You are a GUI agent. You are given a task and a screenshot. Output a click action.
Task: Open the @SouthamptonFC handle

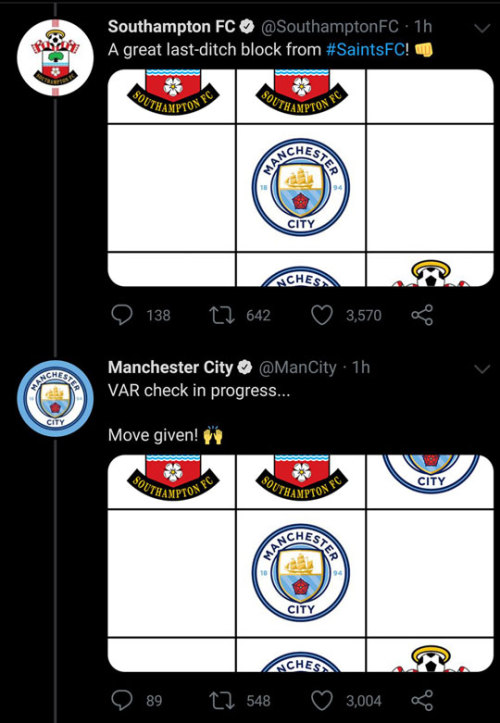pos(330,27)
